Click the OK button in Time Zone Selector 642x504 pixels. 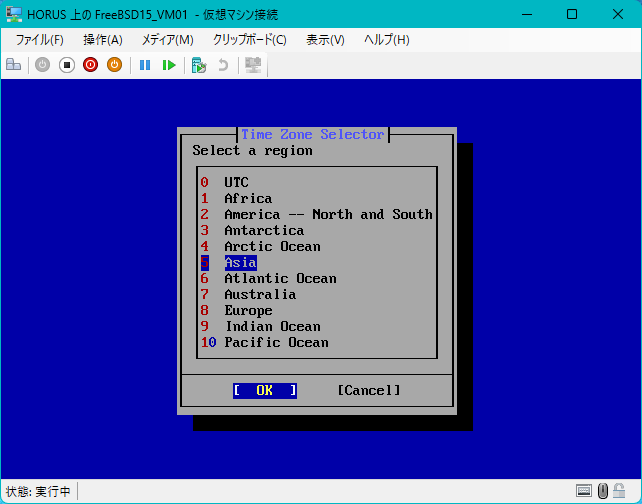[x=264, y=391]
